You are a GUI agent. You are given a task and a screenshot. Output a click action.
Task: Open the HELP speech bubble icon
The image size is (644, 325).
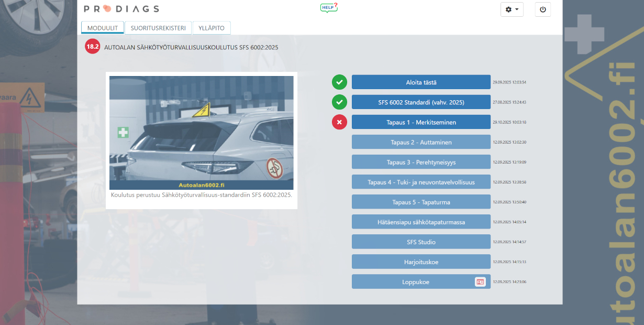pos(328,7)
